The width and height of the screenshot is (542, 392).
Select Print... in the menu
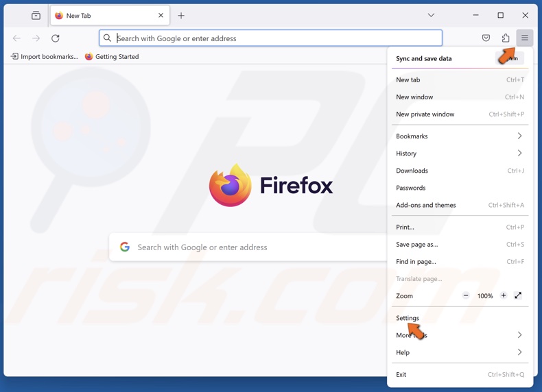coord(460,228)
